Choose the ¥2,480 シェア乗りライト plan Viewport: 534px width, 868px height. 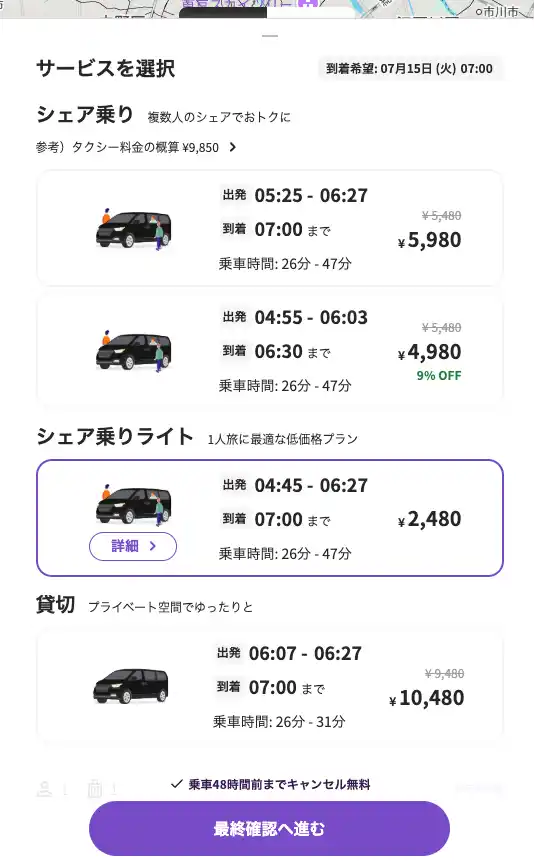tap(269, 518)
